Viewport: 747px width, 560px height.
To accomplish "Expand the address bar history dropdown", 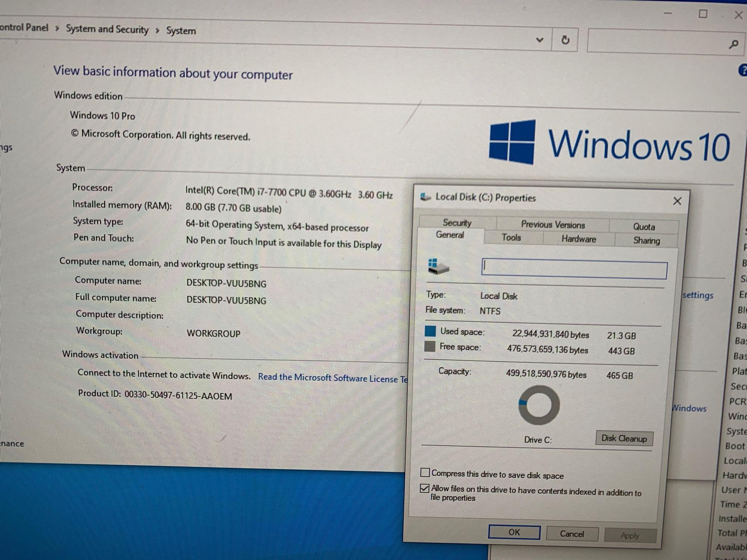I will click(539, 40).
